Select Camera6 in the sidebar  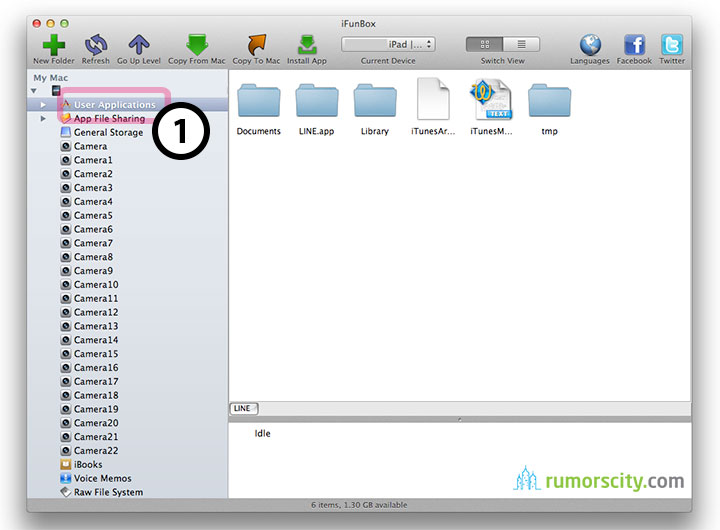point(93,229)
